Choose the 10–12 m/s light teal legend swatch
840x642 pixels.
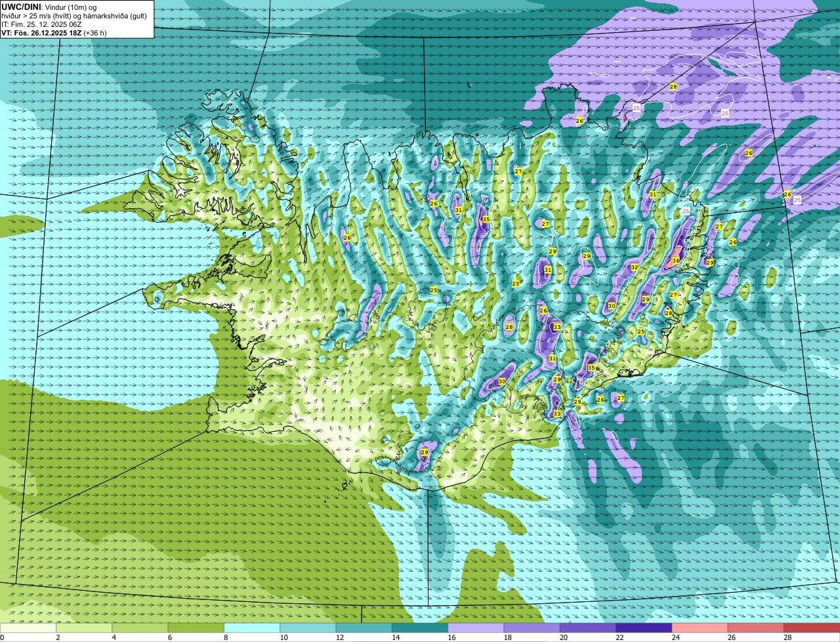click(308, 628)
